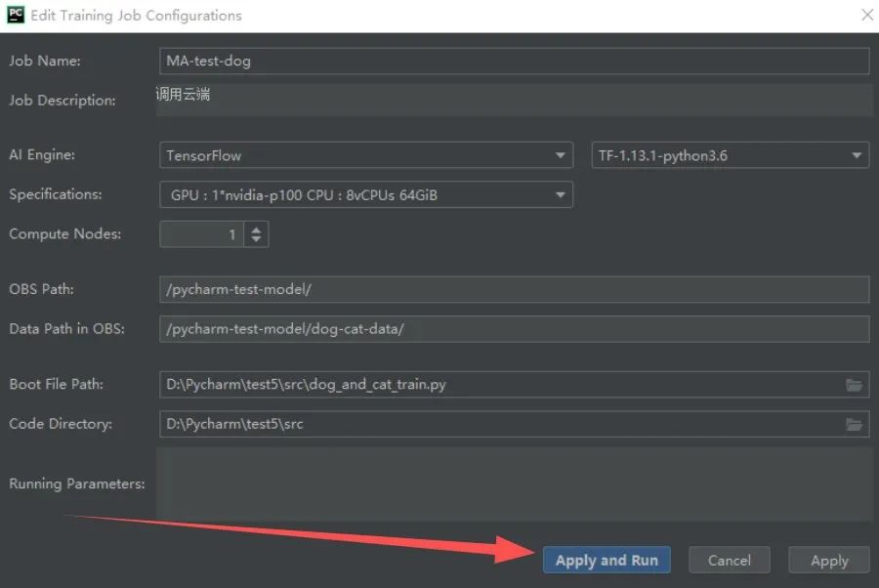
Task: Click the Job Description text area
Action: click(514, 101)
